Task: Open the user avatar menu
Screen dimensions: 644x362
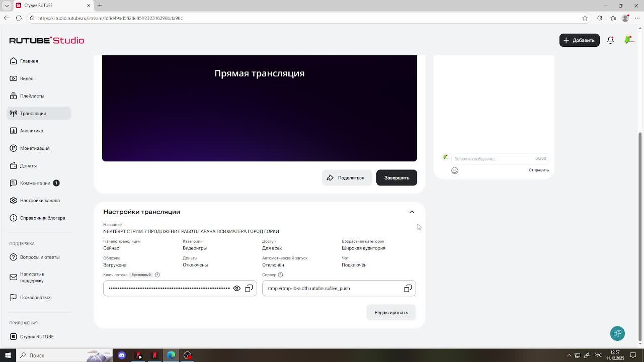Action: tap(629, 40)
